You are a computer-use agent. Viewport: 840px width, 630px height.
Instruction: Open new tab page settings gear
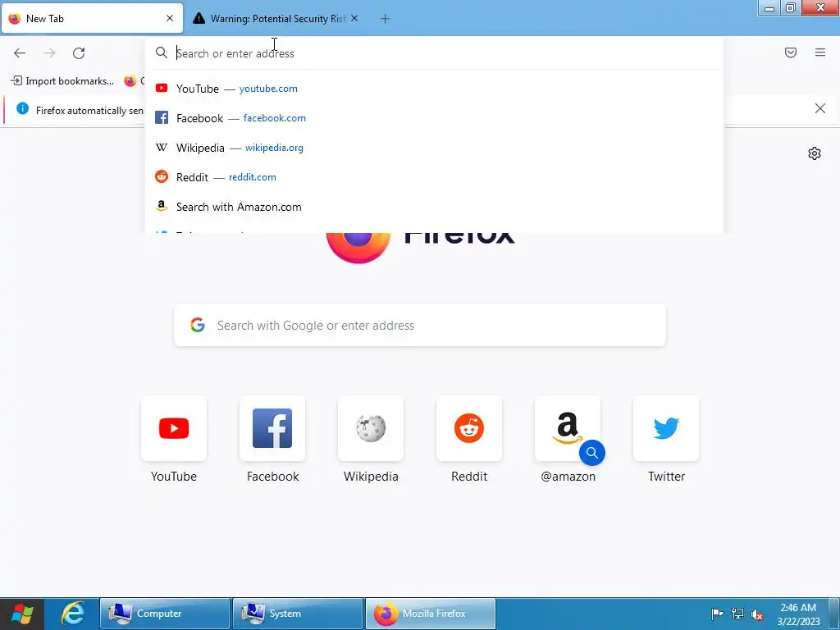(x=814, y=153)
